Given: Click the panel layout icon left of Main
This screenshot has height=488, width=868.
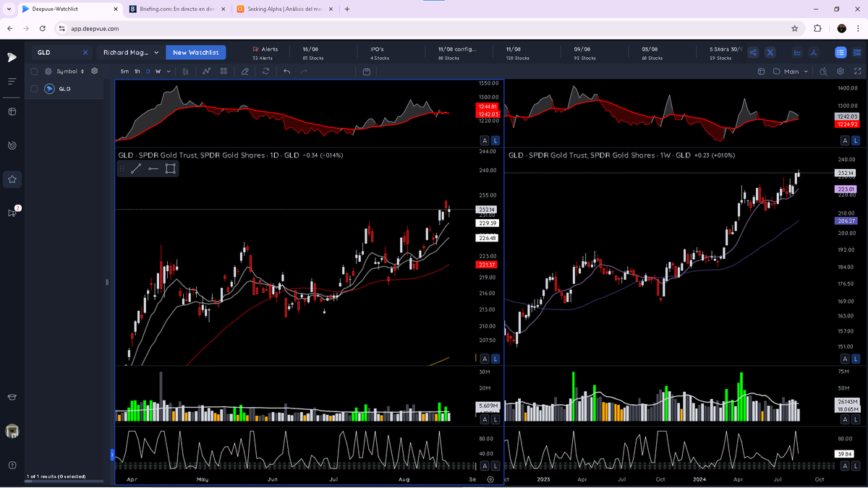Looking at the screenshot, I should coord(761,72).
